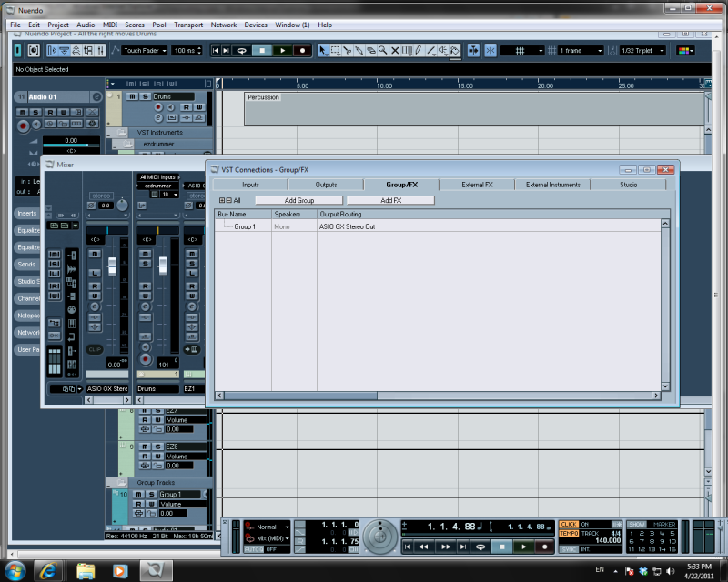Solo the Drums track
Screen dimensions: 728x582
pos(146,96)
